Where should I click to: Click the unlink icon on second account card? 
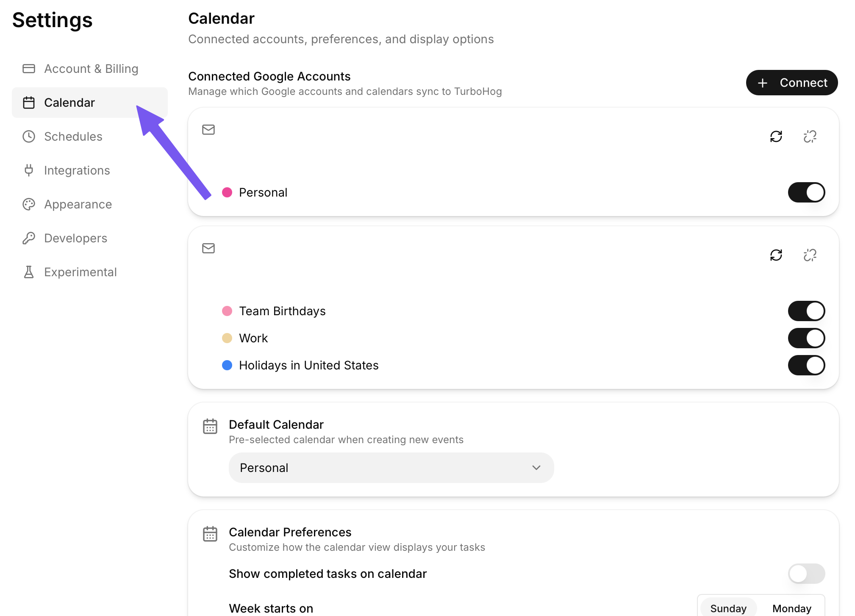click(810, 255)
